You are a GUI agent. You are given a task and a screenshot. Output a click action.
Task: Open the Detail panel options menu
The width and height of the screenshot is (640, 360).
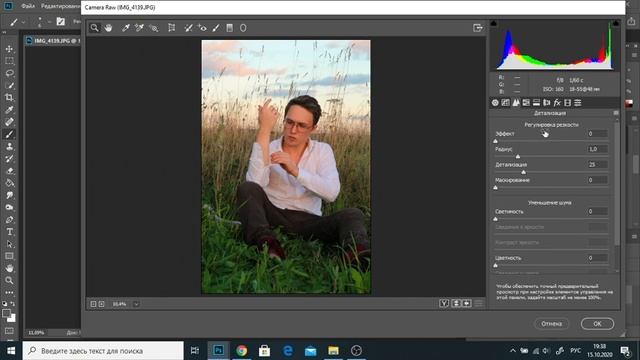[616, 113]
